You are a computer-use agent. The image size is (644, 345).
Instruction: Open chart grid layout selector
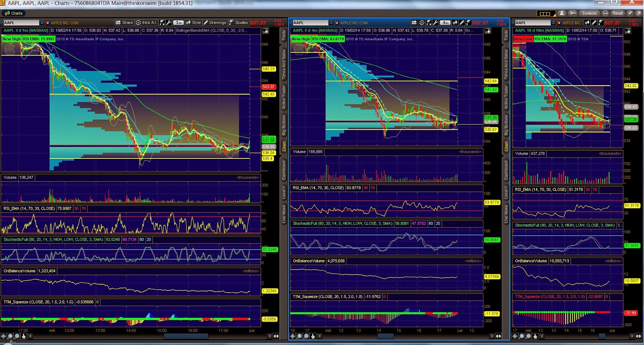tap(546, 13)
